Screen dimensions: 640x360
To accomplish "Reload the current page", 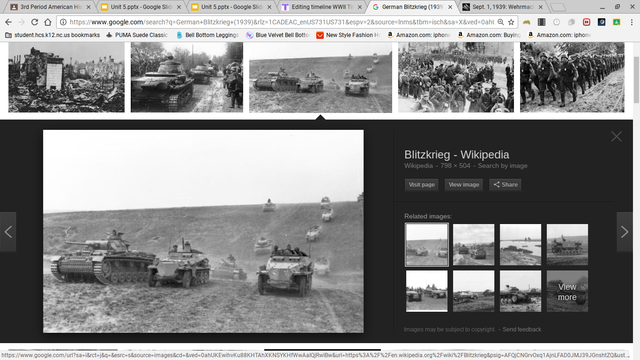I will click(x=35, y=22).
